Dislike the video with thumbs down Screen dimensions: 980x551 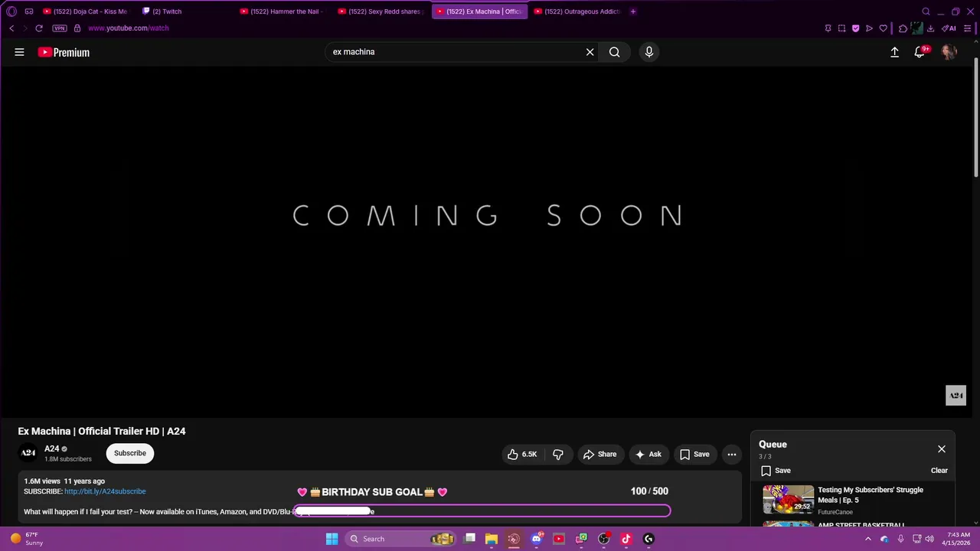coord(558,454)
